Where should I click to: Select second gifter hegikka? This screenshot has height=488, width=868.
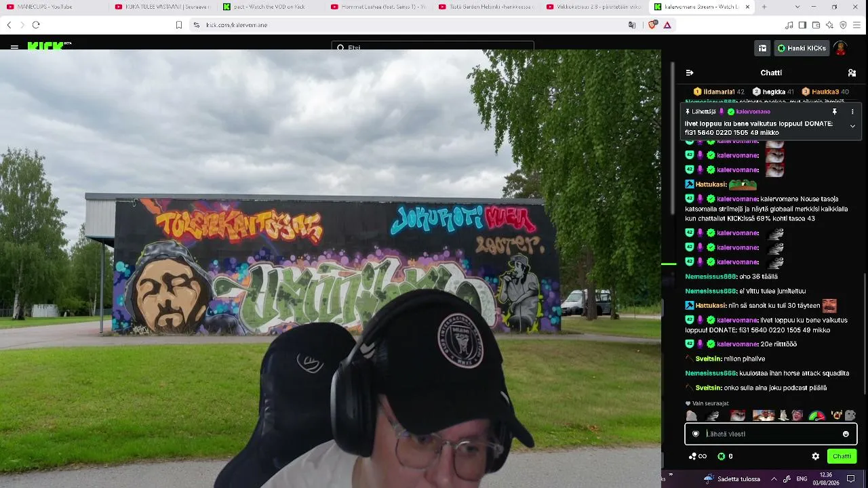773,91
